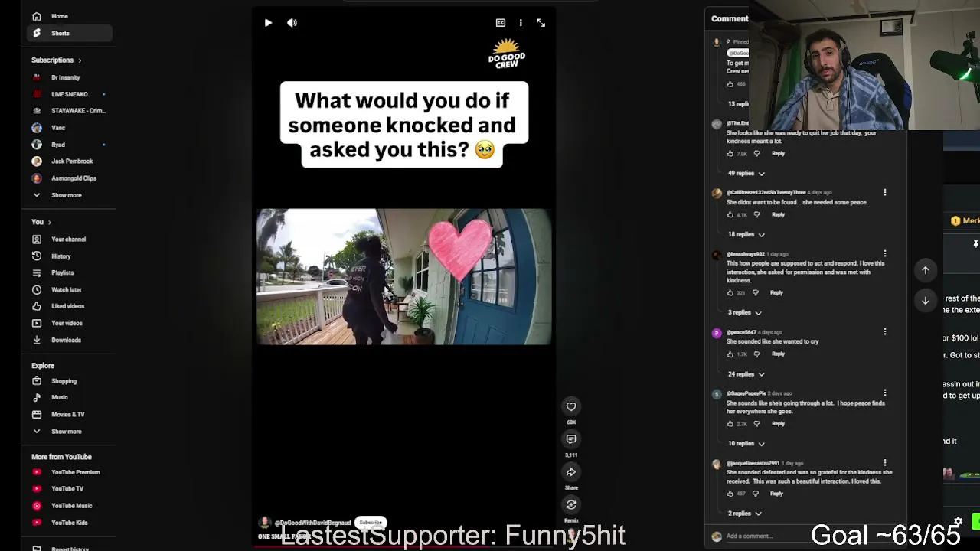Click the Movies & TV icon
The width and height of the screenshot is (980, 551).
(x=37, y=415)
